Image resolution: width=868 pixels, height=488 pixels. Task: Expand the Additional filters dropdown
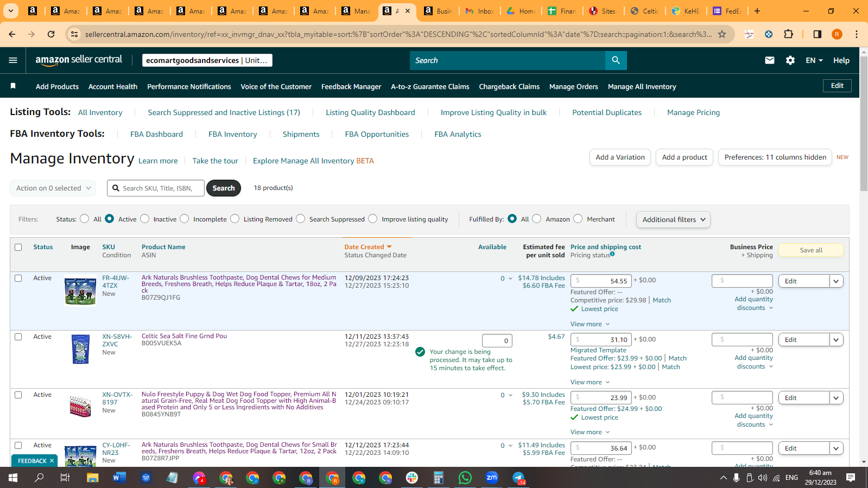point(673,219)
